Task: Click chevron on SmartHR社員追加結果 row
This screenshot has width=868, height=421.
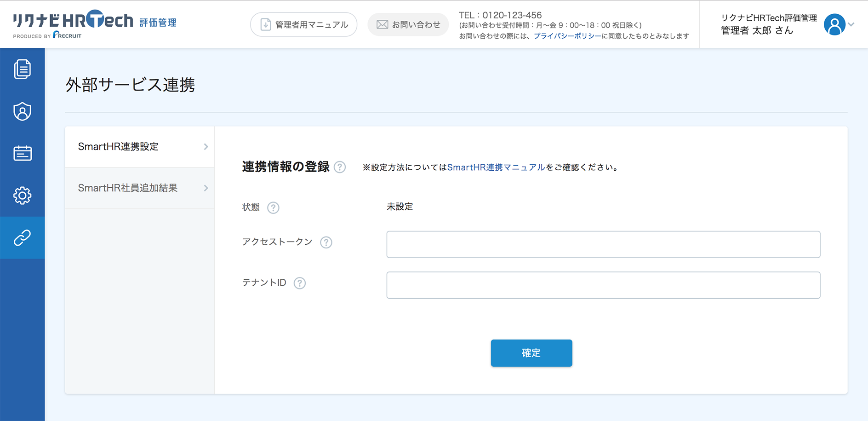Action: coord(206,188)
